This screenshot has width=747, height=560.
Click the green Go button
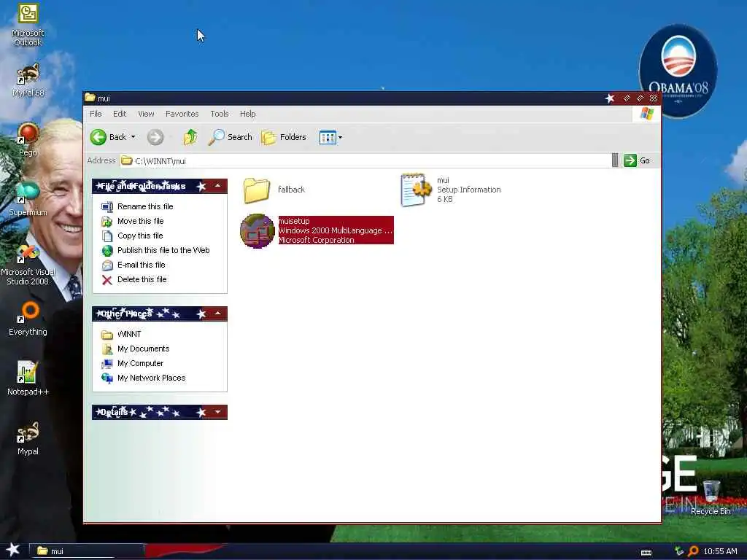(637, 160)
